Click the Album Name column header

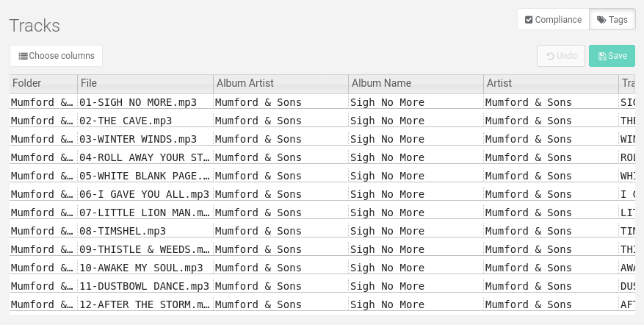click(x=416, y=84)
